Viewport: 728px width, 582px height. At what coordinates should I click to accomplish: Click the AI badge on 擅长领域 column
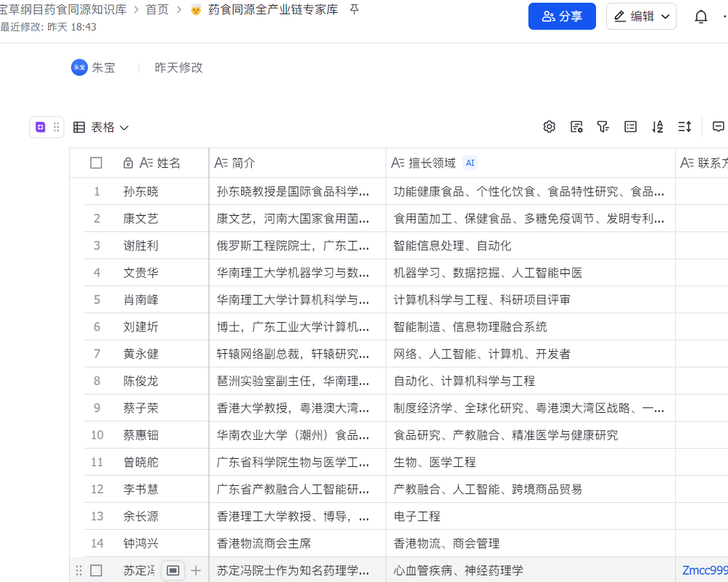pyautogui.click(x=470, y=162)
